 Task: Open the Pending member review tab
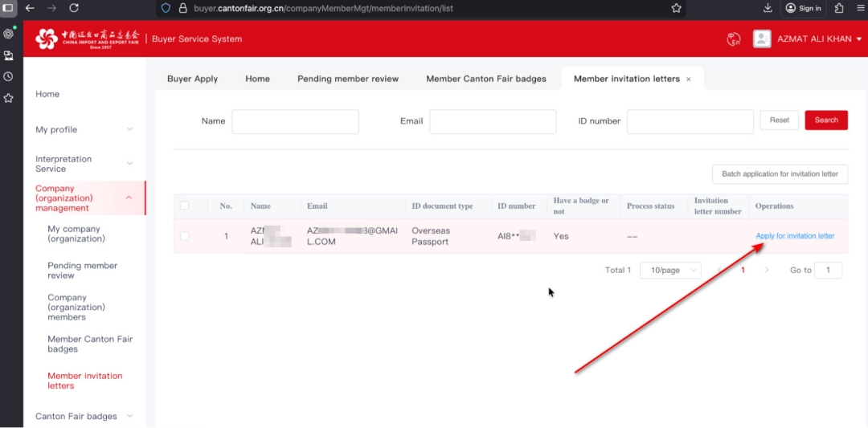pos(348,79)
